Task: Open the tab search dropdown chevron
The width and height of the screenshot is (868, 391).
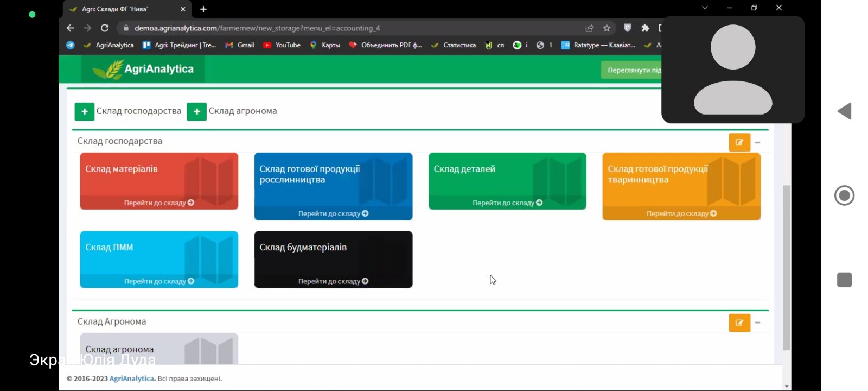Action: click(705, 8)
